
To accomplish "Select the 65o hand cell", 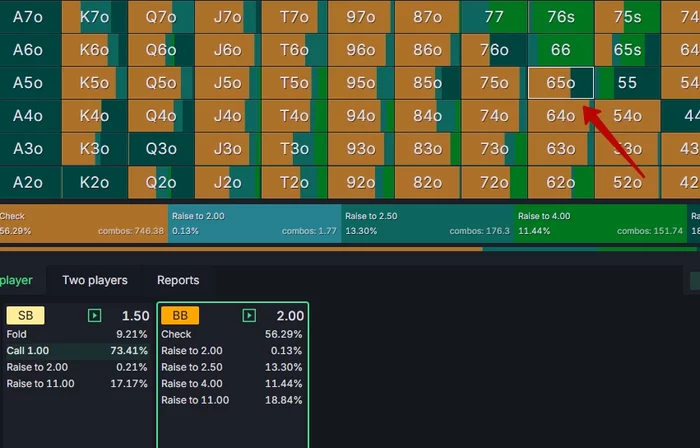I will click(x=561, y=83).
